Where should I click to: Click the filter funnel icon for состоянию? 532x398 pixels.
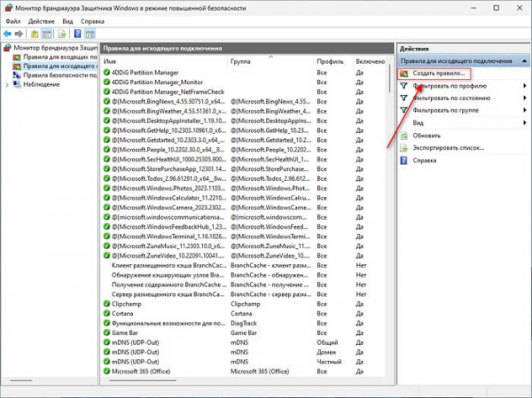click(x=403, y=98)
